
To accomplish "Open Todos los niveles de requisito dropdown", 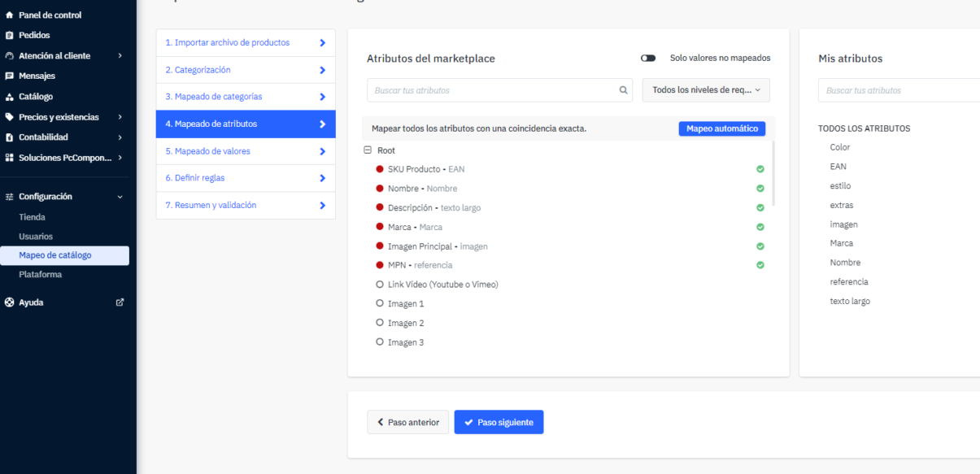I will pos(705,90).
